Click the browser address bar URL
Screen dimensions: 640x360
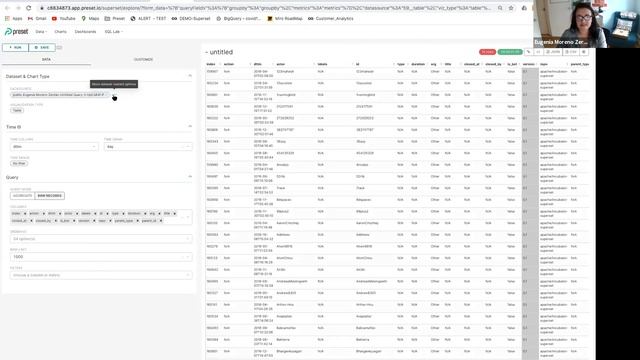point(269,8)
